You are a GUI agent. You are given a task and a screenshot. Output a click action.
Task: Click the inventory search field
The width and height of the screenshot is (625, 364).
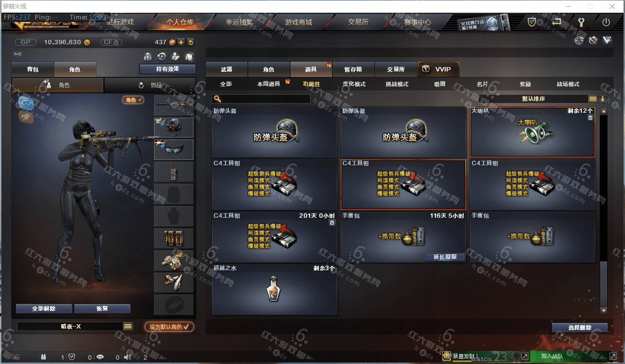(x=261, y=99)
